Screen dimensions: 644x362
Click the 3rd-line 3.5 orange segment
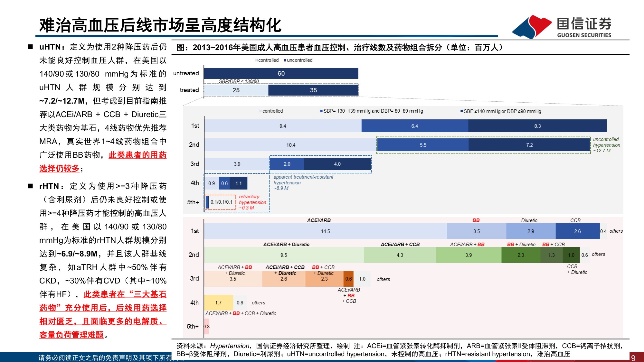[x=233, y=279]
